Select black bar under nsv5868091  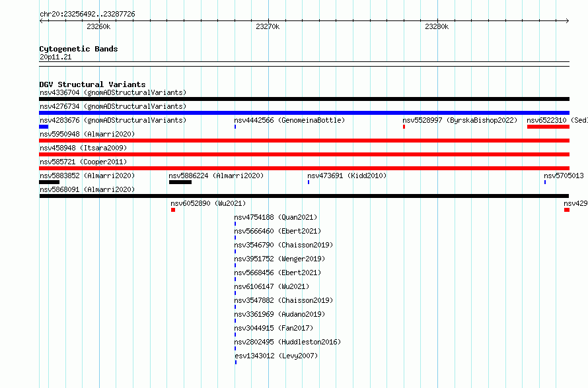pos(304,196)
